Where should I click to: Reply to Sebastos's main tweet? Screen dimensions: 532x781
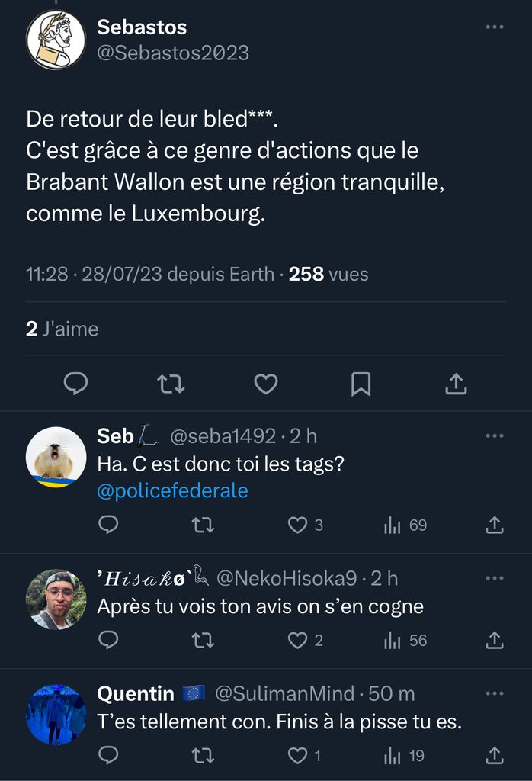pos(75,384)
